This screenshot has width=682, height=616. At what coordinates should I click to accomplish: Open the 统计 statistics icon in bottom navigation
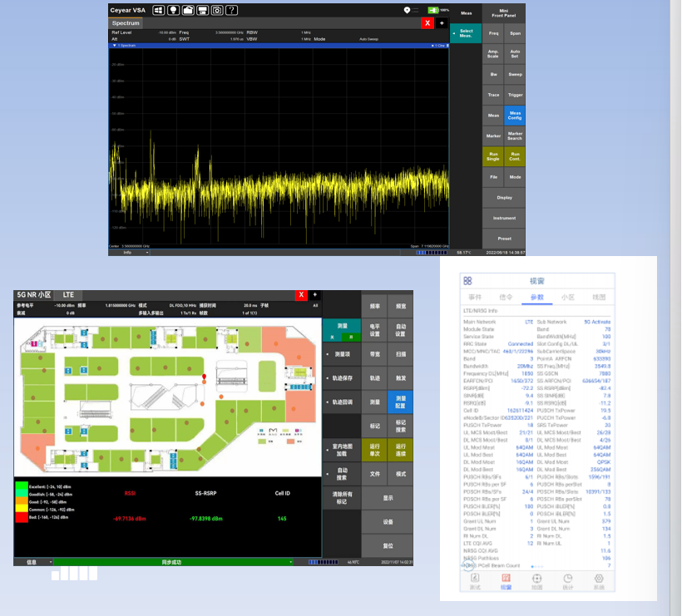tap(567, 581)
